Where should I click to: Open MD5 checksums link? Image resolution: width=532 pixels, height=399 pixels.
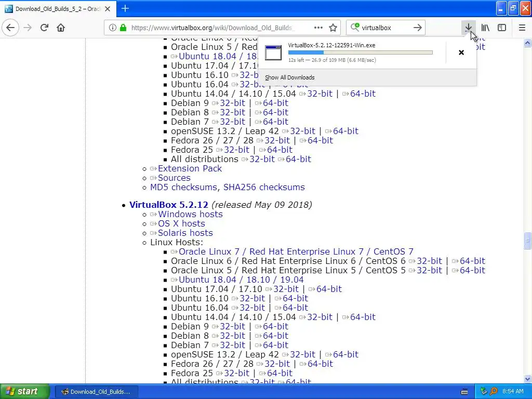[x=183, y=187]
